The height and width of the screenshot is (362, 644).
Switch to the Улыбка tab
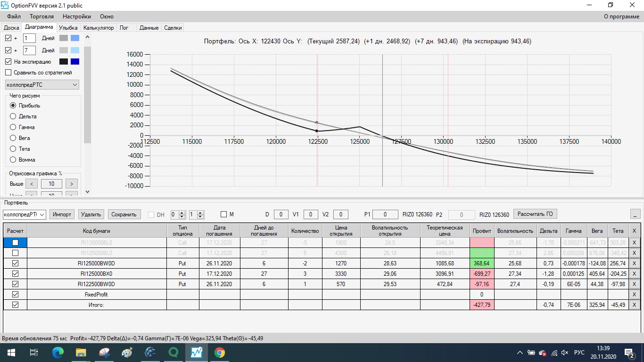click(x=68, y=28)
